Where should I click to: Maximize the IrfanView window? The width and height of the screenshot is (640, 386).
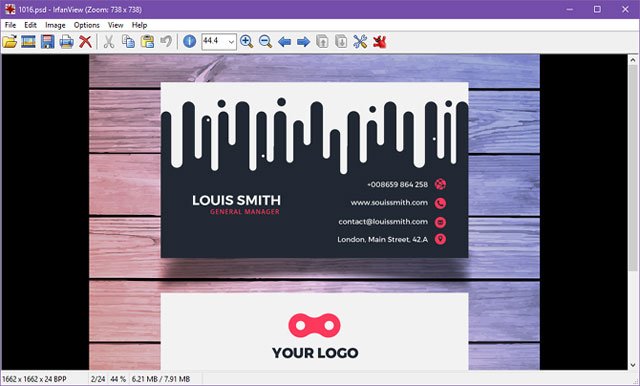tap(597, 9)
